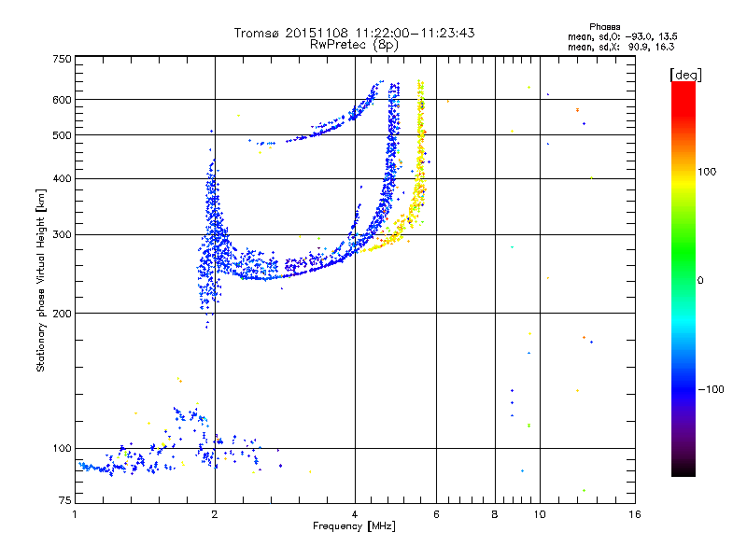Click the x-axis tick label '1'
747x560 pixels.
coord(75,514)
